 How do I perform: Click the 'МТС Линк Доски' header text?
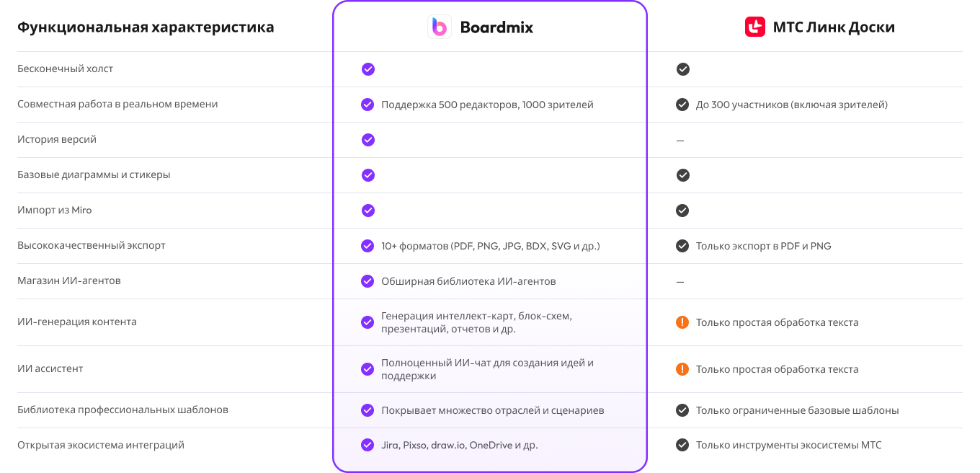[x=833, y=28]
